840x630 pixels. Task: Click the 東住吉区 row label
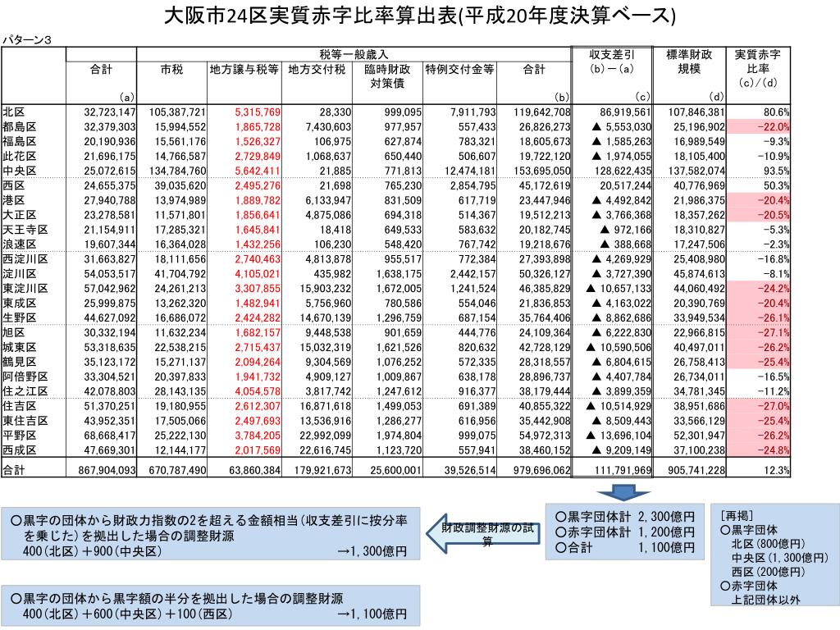pyautogui.click(x=25, y=421)
